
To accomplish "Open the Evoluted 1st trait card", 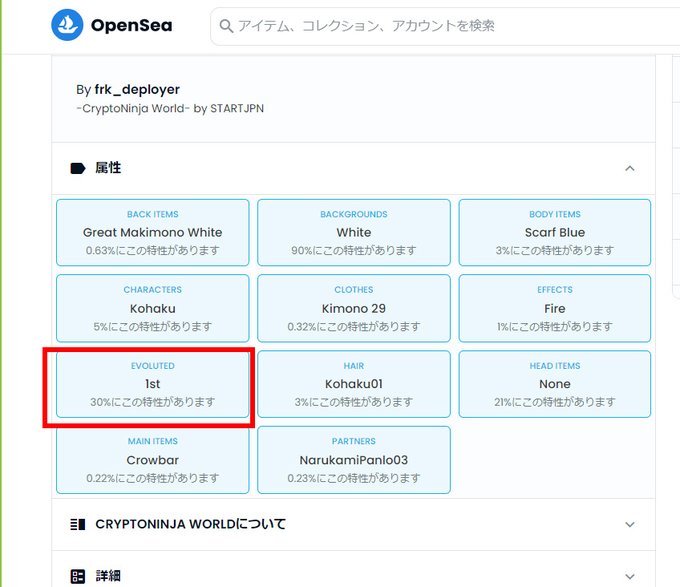I will [153, 384].
